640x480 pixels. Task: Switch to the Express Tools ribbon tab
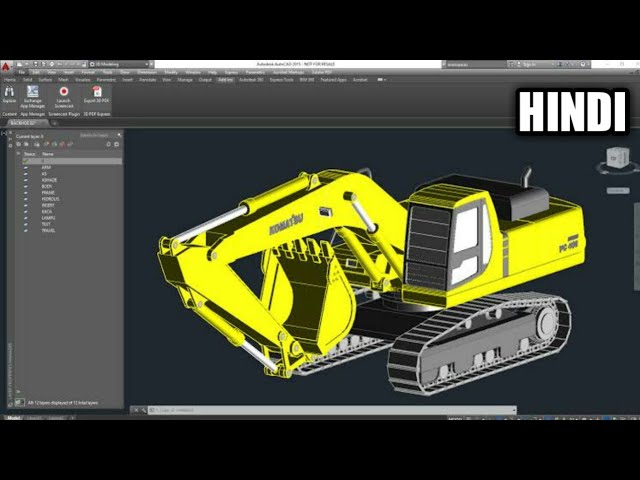(281, 80)
